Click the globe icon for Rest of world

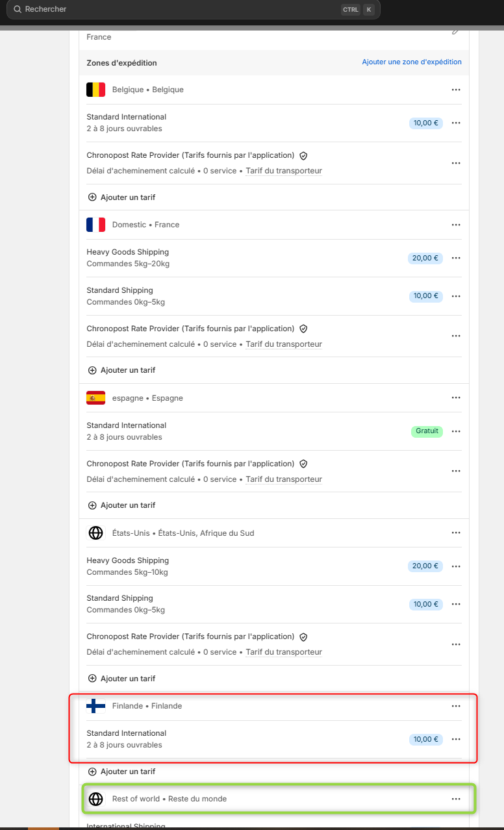point(95,799)
